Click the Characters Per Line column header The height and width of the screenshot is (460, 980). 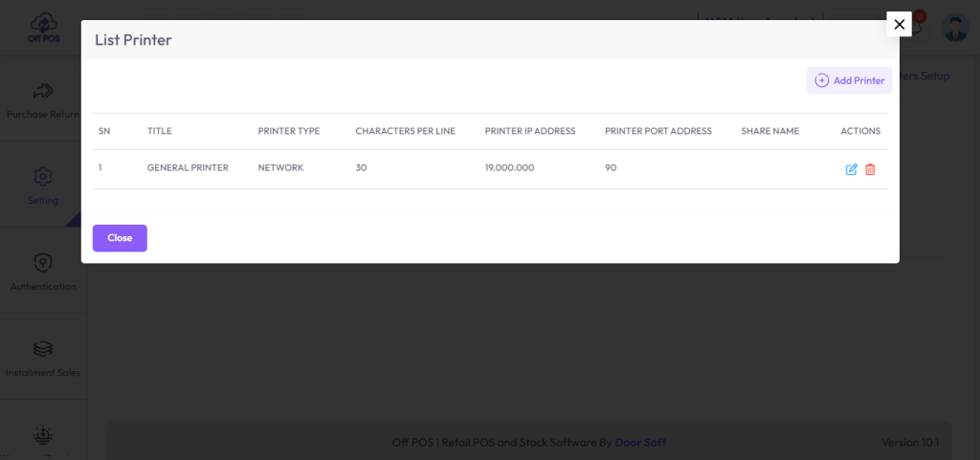(406, 131)
